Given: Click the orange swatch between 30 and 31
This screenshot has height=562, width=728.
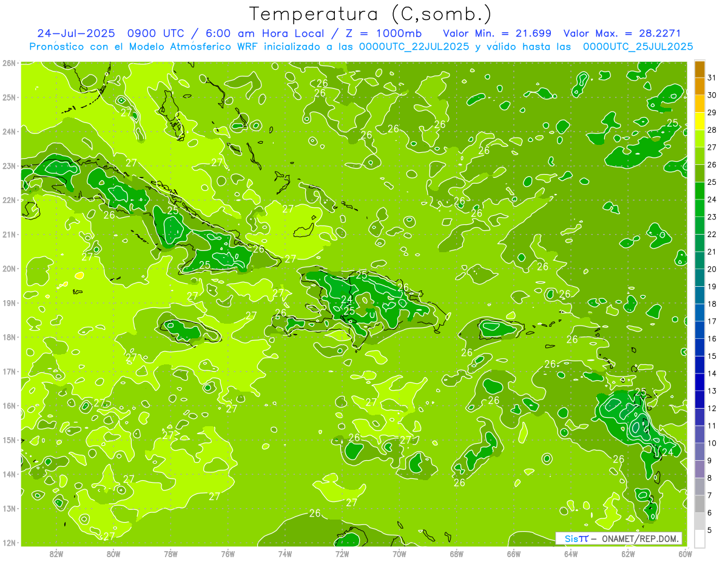Looking at the screenshot, I should [x=699, y=86].
